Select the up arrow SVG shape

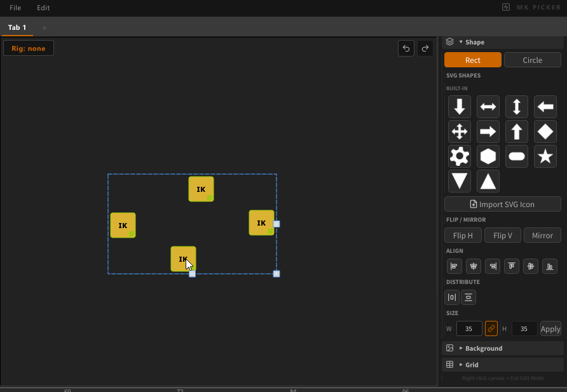pos(516,132)
